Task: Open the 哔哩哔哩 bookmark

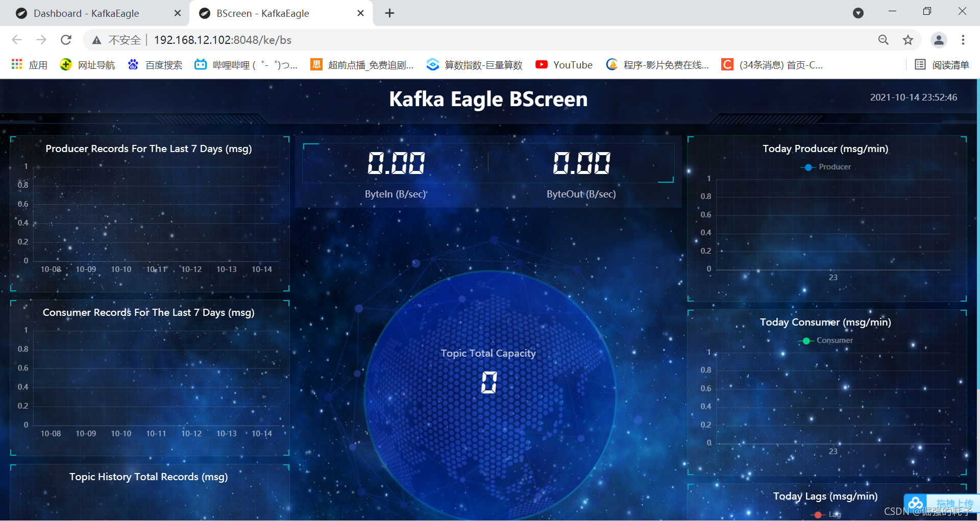Action: [246, 65]
